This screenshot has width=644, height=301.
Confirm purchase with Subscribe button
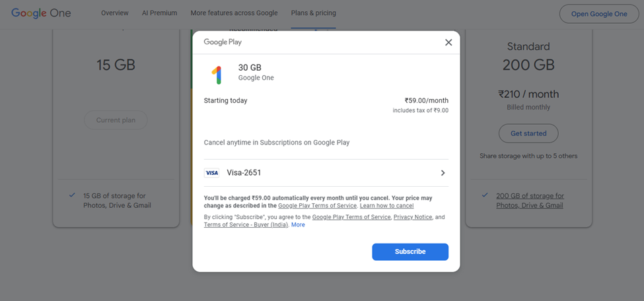coord(410,251)
